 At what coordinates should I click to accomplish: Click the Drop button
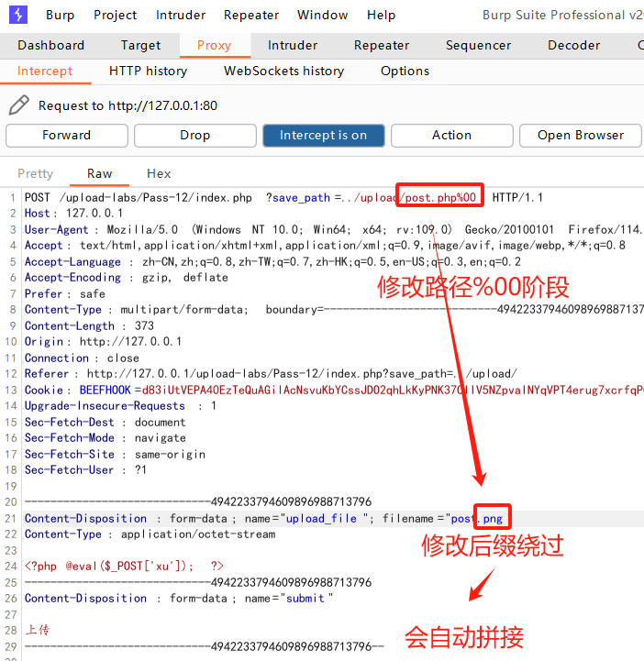point(194,136)
